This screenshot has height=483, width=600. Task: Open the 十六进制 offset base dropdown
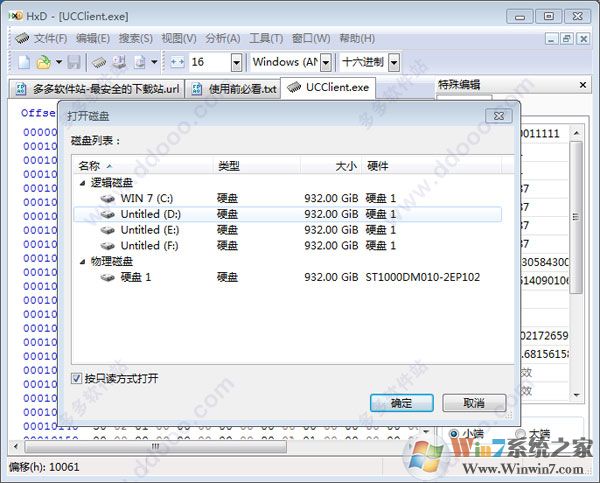point(394,63)
